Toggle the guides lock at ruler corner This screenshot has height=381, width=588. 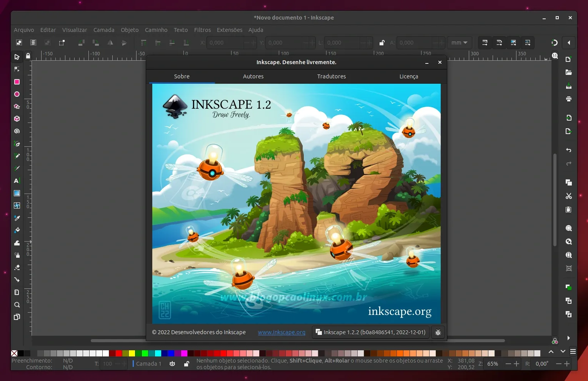click(x=28, y=56)
